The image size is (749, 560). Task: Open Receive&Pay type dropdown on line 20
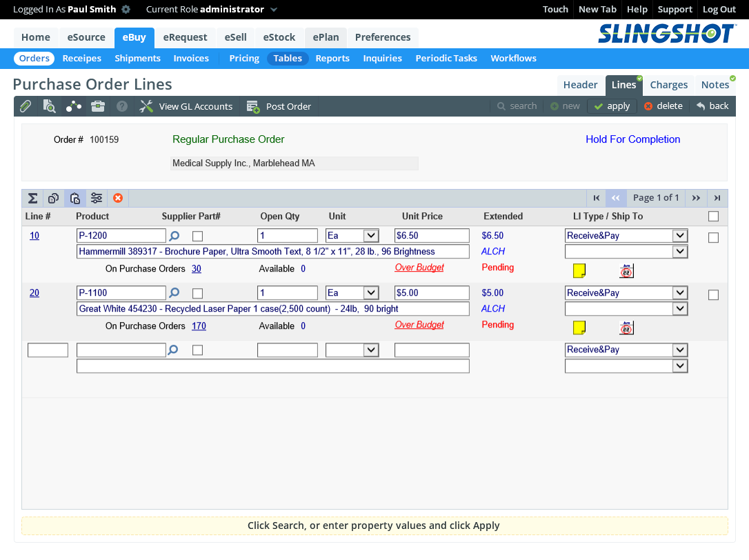680,293
